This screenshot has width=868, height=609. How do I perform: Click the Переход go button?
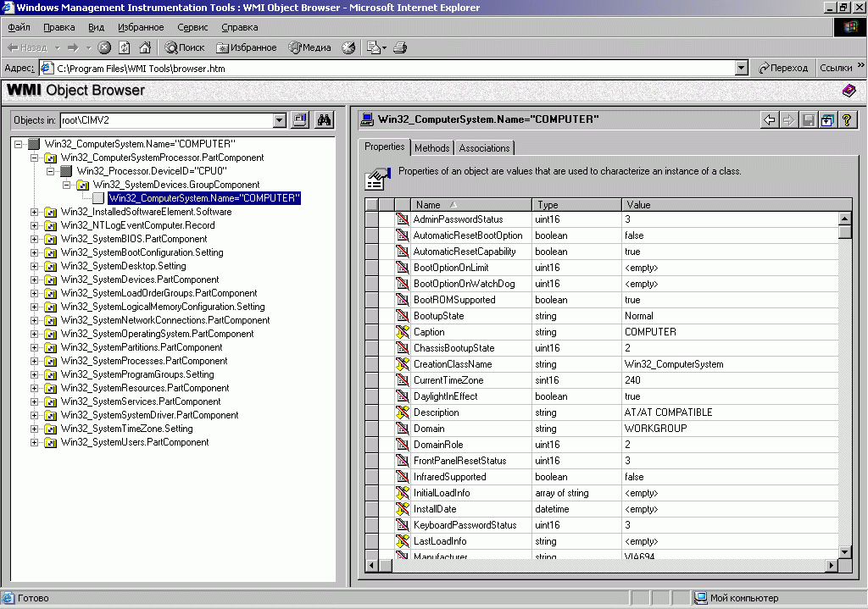coord(782,68)
